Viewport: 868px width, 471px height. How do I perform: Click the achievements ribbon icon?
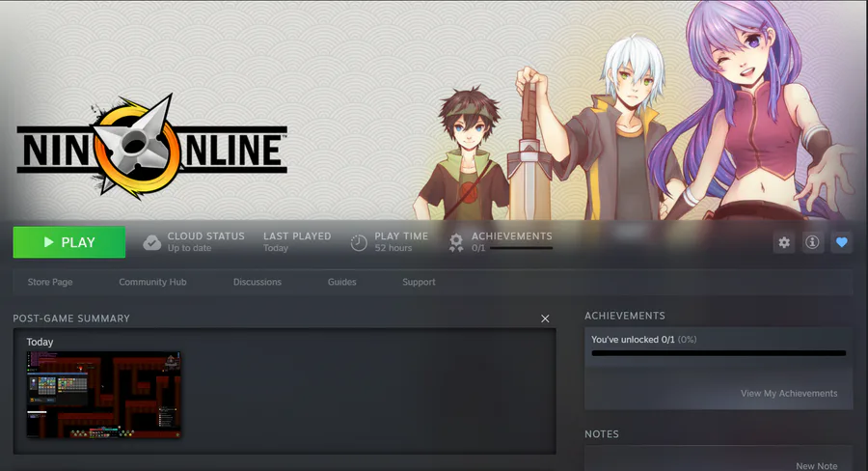pos(456,242)
